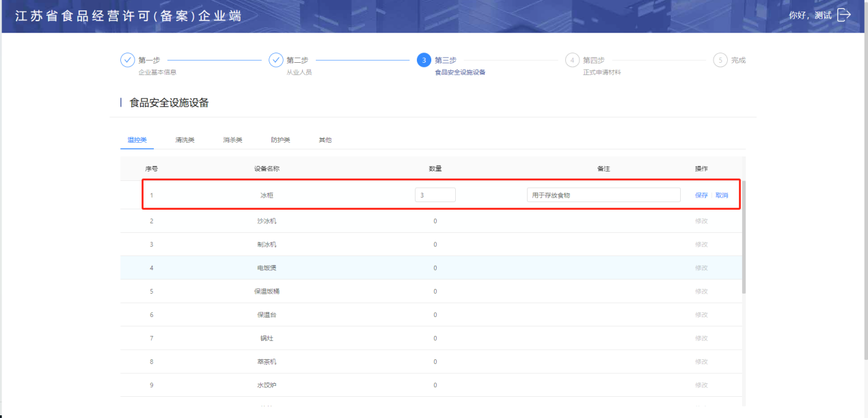The height and width of the screenshot is (418, 868).
Task: Click the step one checkmark circle icon
Action: point(128,60)
